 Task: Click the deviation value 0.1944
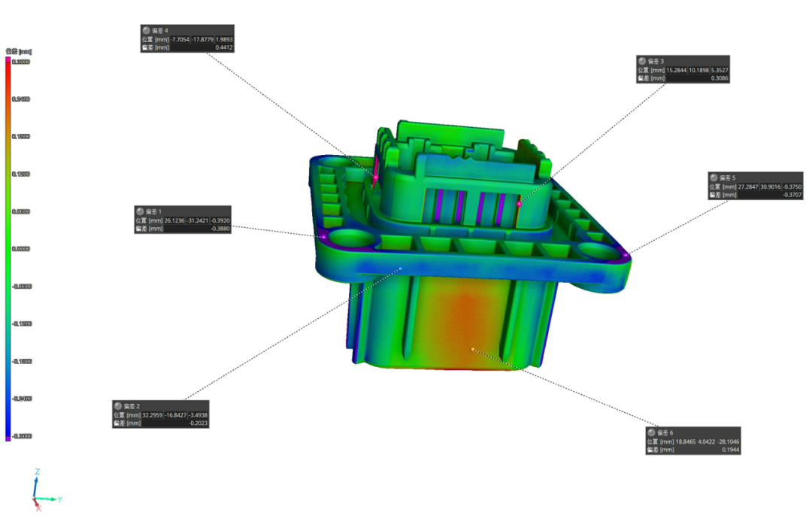[730, 450]
